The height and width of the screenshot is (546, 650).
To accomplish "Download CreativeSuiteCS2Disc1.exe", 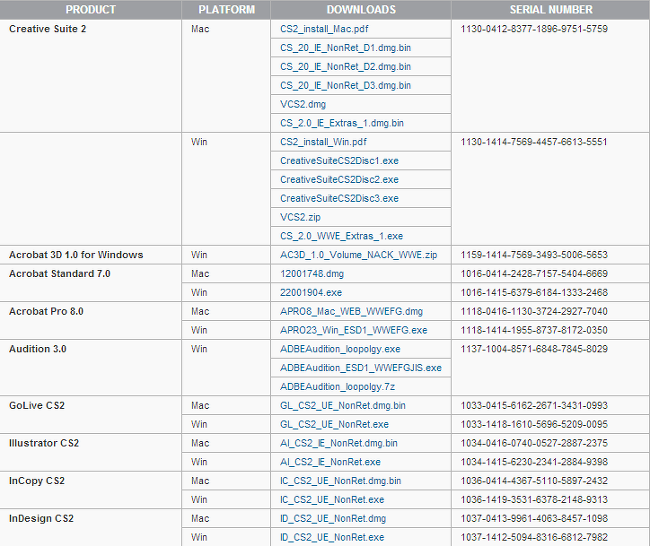I will (x=339, y=160).
